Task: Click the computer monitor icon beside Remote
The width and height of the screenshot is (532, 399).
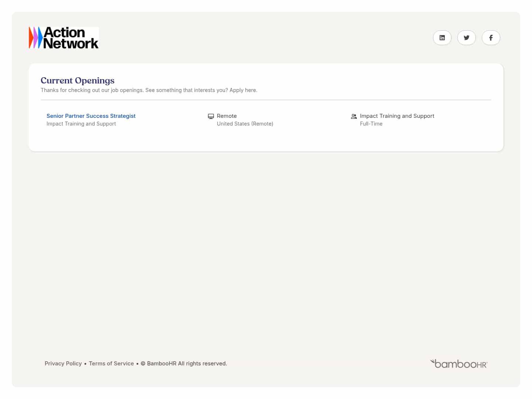Action: click(211, 116)
